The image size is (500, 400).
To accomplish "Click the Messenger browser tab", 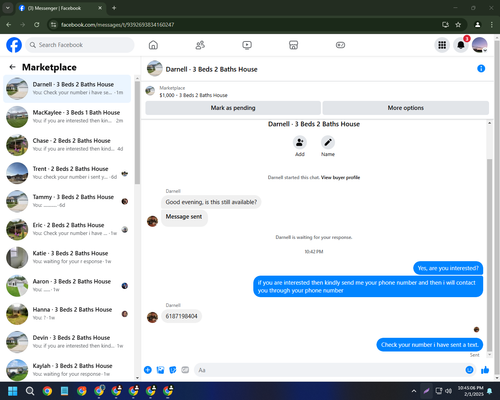I will 61,8.
